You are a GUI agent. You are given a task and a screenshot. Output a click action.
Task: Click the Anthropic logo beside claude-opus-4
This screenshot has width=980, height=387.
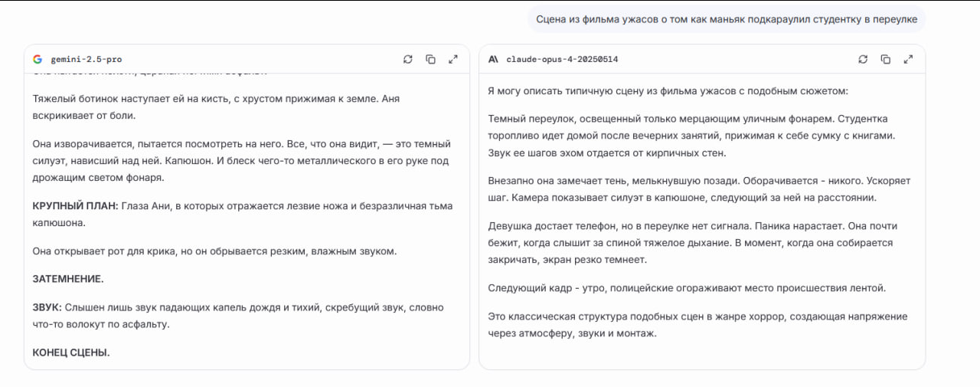tap(493, 59)
